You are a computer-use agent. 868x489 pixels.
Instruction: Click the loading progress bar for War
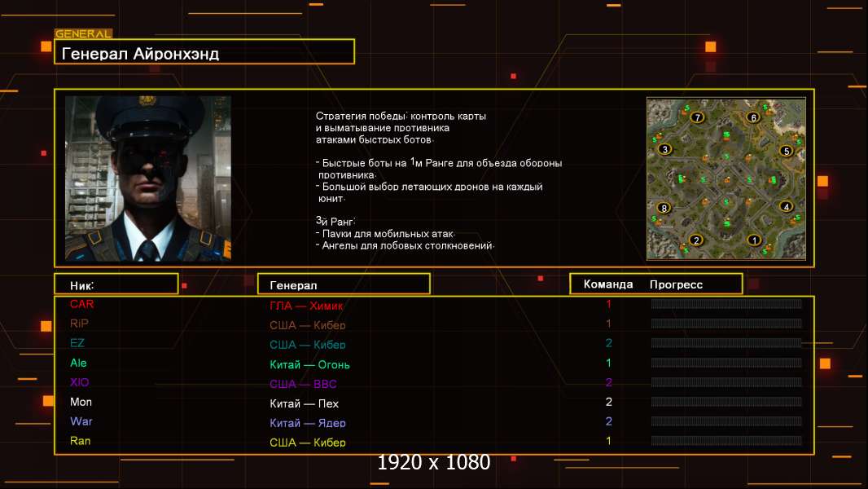coord(726,421)
